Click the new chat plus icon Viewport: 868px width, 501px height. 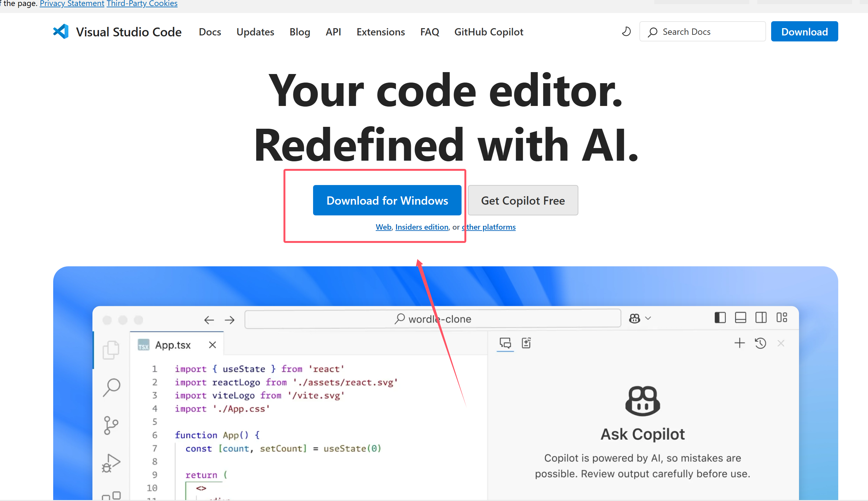tap(739, 343)
